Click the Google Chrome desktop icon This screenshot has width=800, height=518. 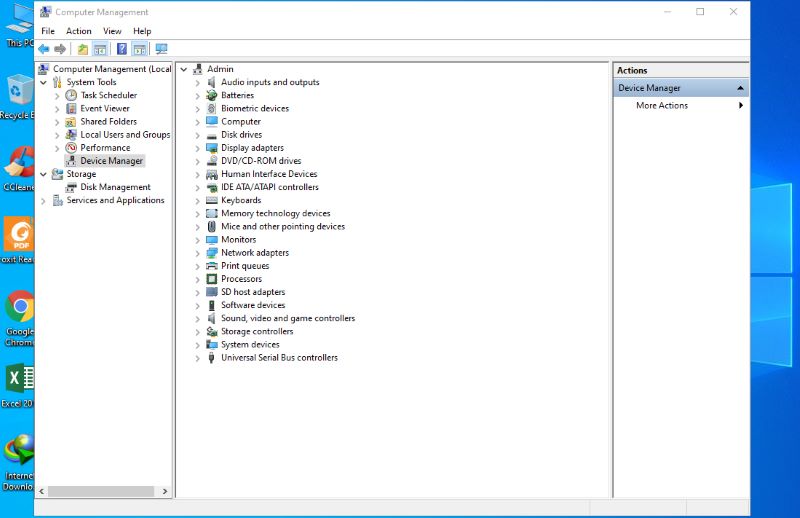[x=19, y=306]
